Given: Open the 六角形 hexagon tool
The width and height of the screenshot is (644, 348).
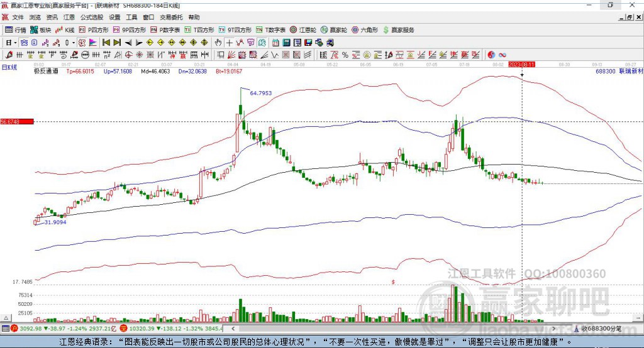Looking at the screenshot, I should pos(365,30).
